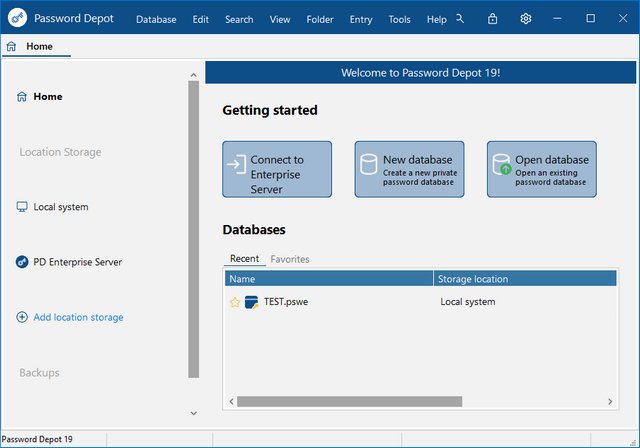The width and height of the screenshot is (640, 448).
Task: Click the lock icon in title bar
Action: pyautogui.click(x=492, y=19)
